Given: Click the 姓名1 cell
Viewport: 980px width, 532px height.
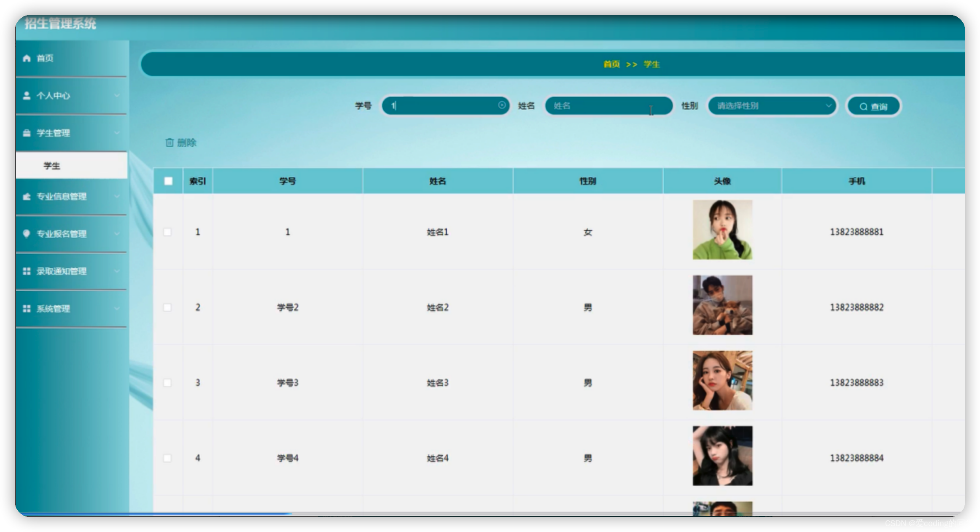Looking at the screenshot, I should [x=438, y=232].
